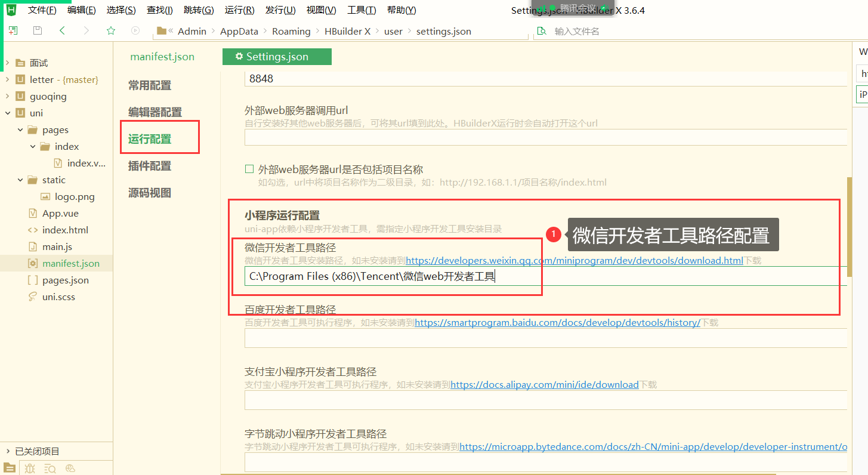Open the 工具(T) menu
The image size is (868, 475).
(x=362, y=10)
